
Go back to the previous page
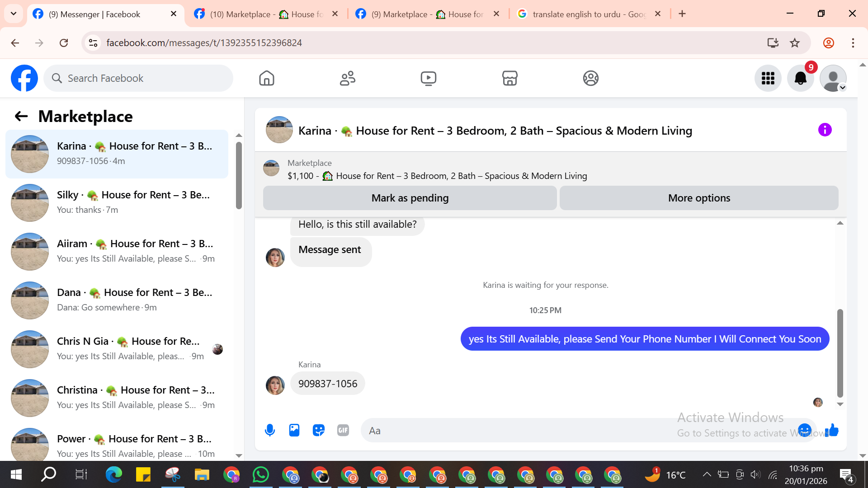click(15, 43)
